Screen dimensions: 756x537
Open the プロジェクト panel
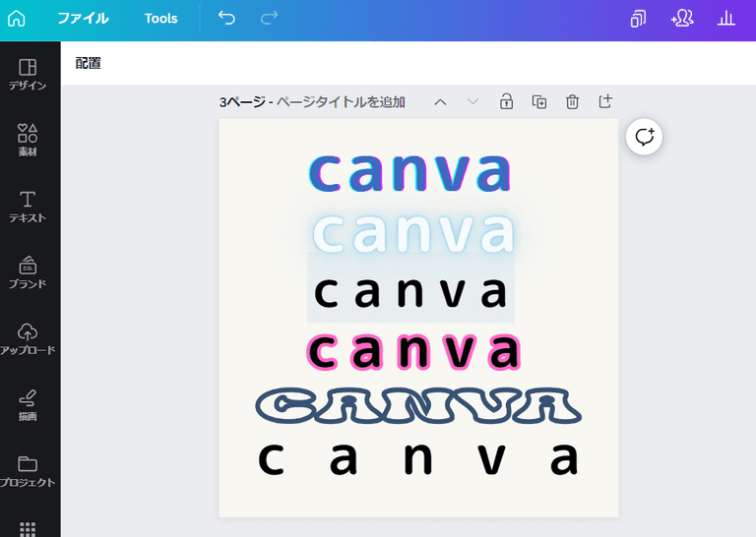click(28, 472)
